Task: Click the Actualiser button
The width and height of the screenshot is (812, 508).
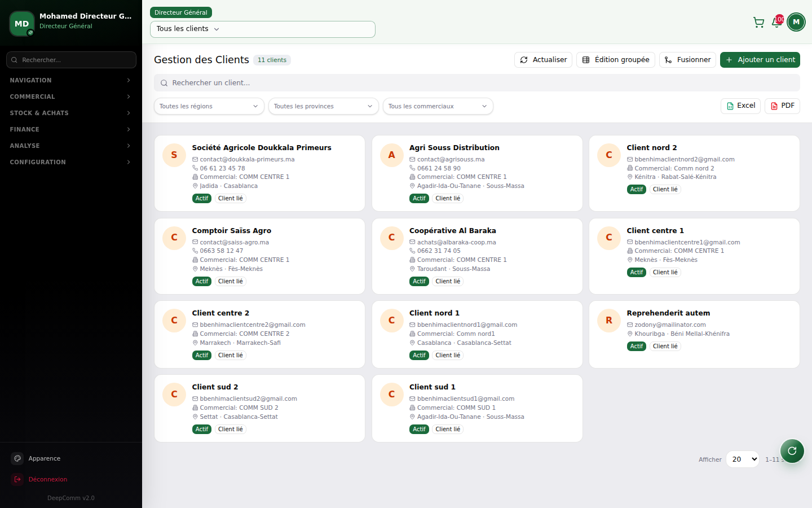Action: [544, 60]
